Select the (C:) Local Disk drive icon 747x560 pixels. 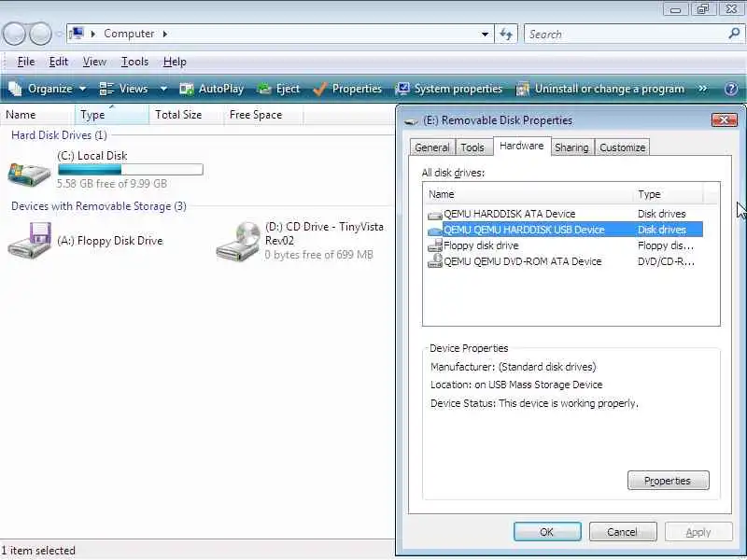click(x=29, y=174)
